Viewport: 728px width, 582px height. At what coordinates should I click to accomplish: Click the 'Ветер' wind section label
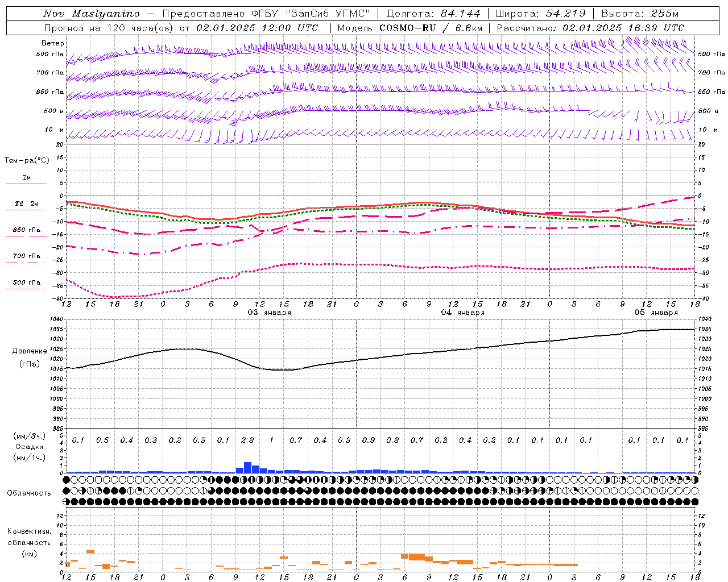[x=53, y=43]
